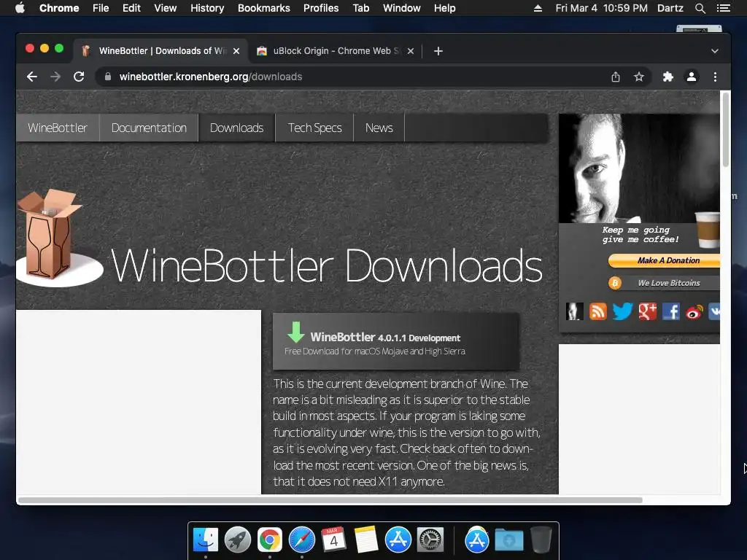Viewport: 747px width, 560px height.
Task: Open the Apple menu
Action: tap(20, 8)
